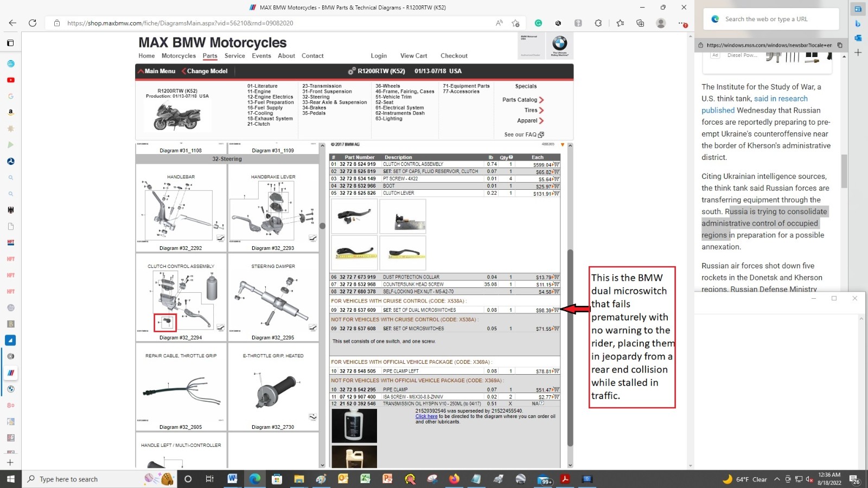Click Change Model button
This screenshot has height=488, width=868.
pos(205,71)
